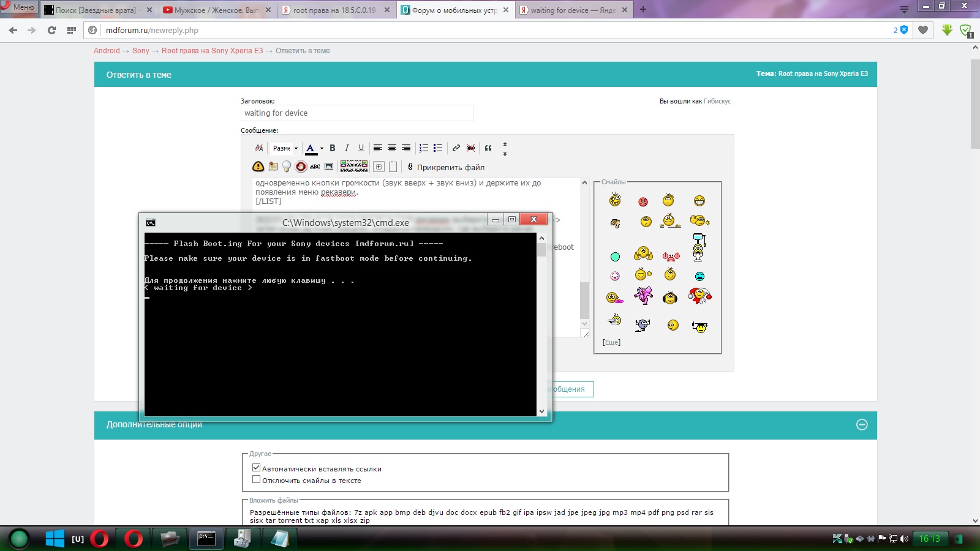
Task: Toggle automatic link insertion checkbox
Action: pos(257,468)
